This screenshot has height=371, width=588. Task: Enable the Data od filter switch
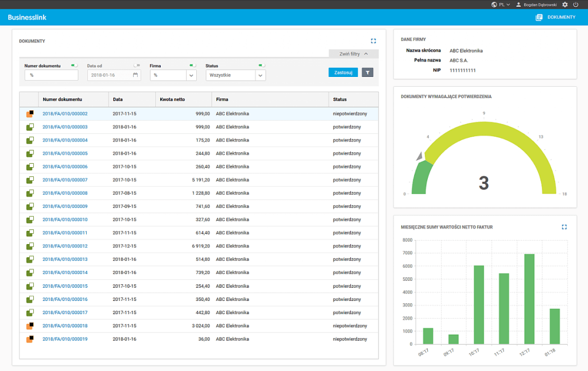[137, 65]
